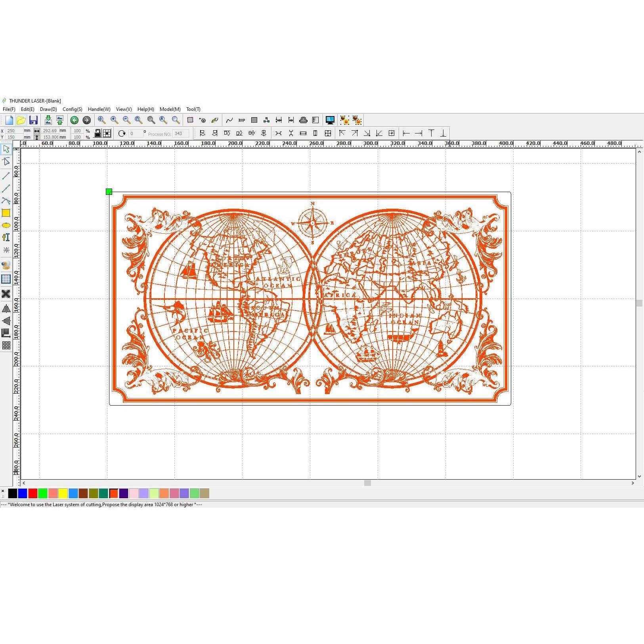Open the View(V) menu
The image size is (644, 644).
click(x=124, y=109)
